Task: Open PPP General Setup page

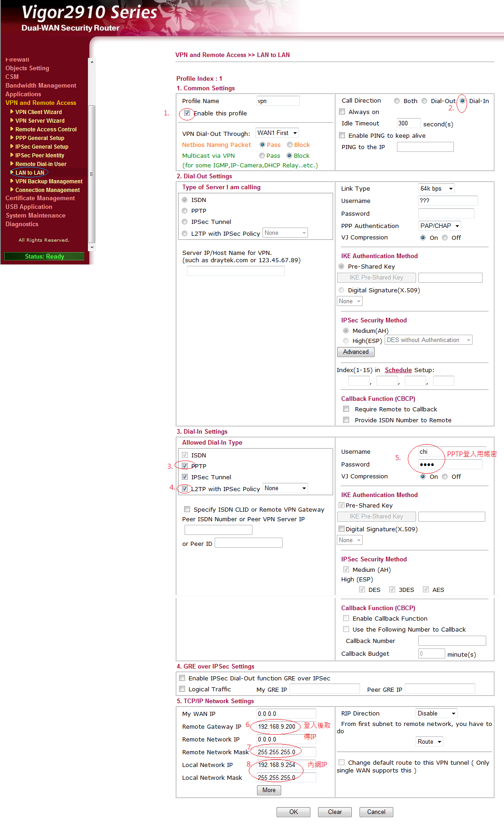Action: point(40,138)
